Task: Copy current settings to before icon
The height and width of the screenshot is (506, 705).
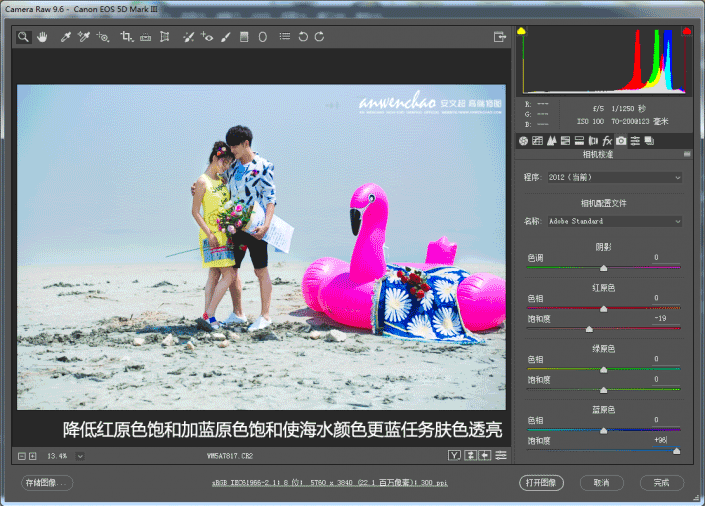Action: pos(485,456)
